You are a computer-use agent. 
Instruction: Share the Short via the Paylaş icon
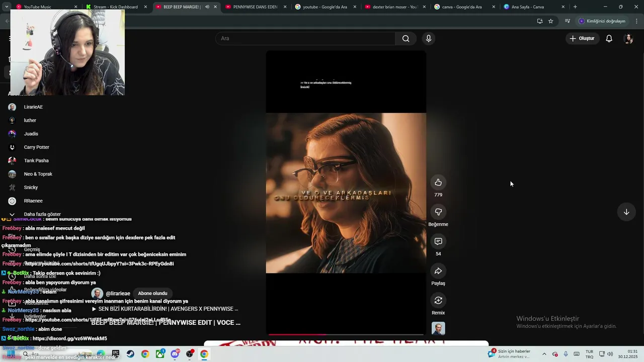438,271
